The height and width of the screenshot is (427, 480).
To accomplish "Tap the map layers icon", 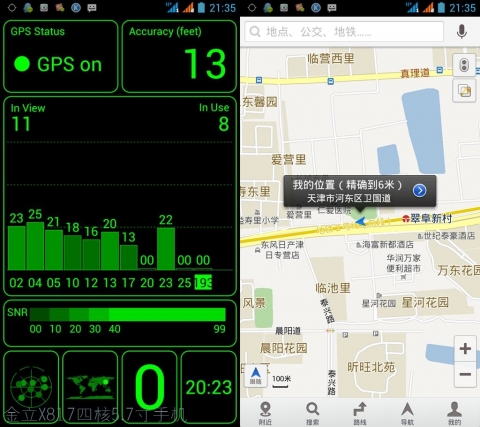I will point(464,91).
